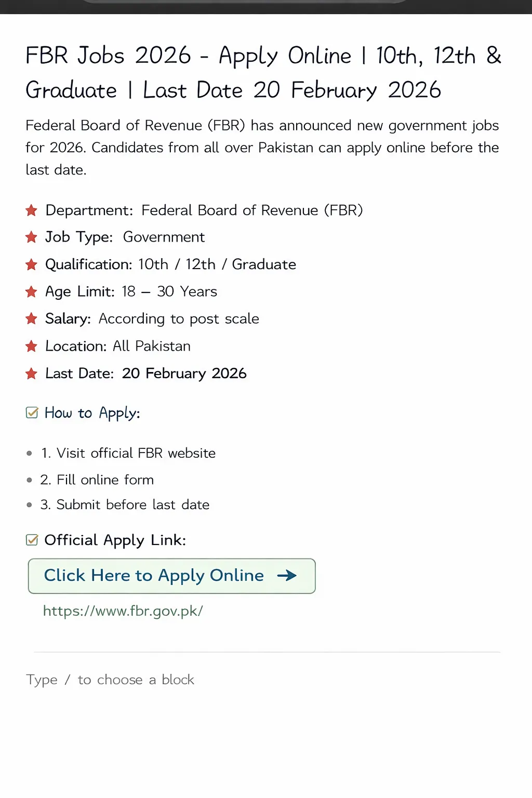Click the bullet before Fill online form
Viewport: 532px width, 798px height.
[29, 480]
